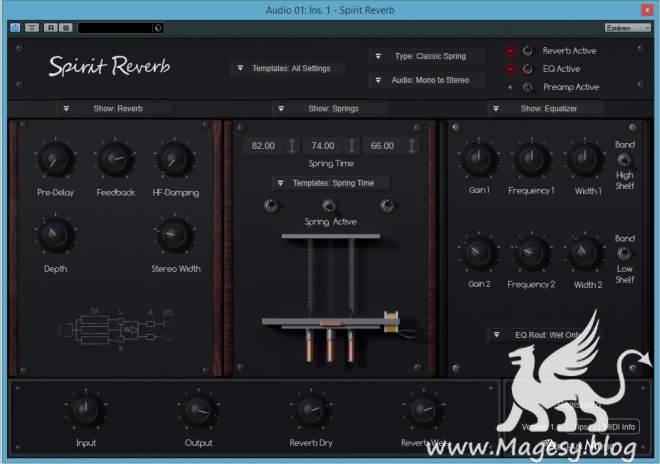
Task: Toggle the Band / Low Shelf switch
Action: [625, 253]
